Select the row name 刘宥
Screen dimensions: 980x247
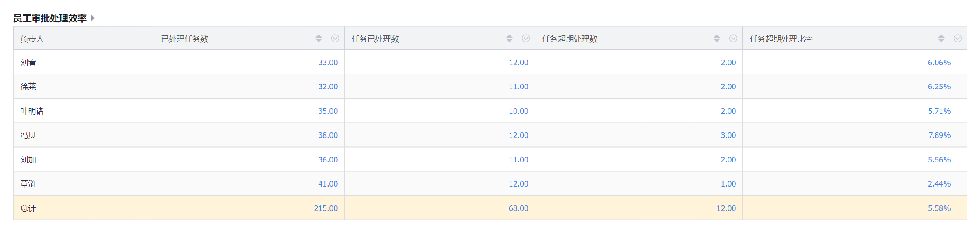tap(28, 63)
